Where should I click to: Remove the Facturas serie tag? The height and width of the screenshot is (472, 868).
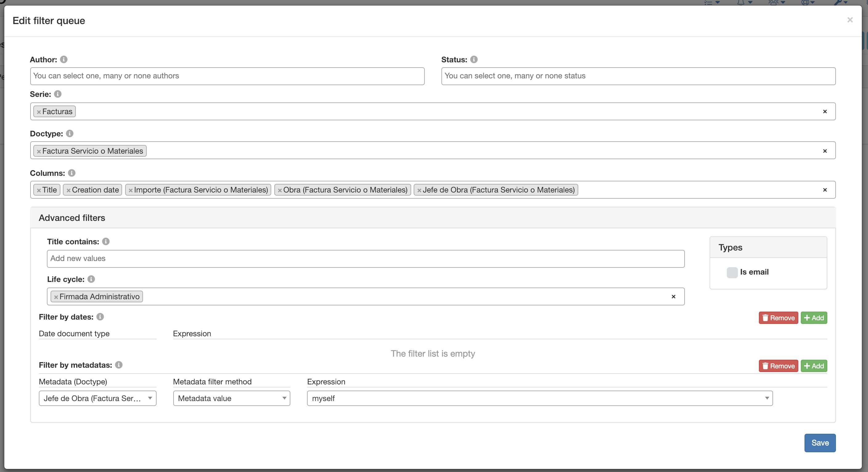[39, 111]
